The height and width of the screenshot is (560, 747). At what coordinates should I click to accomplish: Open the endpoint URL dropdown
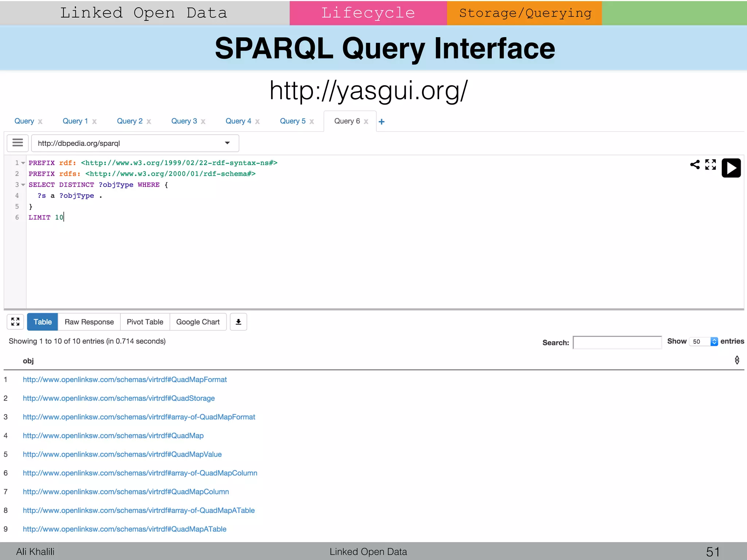227,143
